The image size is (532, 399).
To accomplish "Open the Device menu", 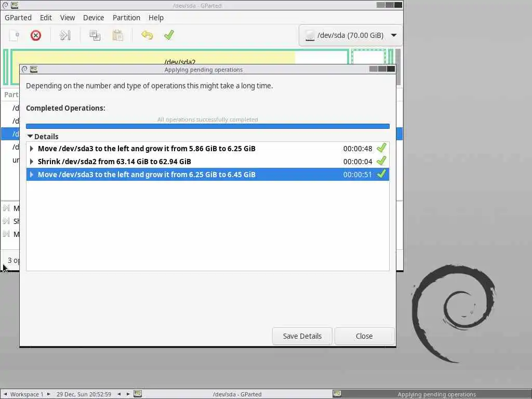I will point(94,18).
